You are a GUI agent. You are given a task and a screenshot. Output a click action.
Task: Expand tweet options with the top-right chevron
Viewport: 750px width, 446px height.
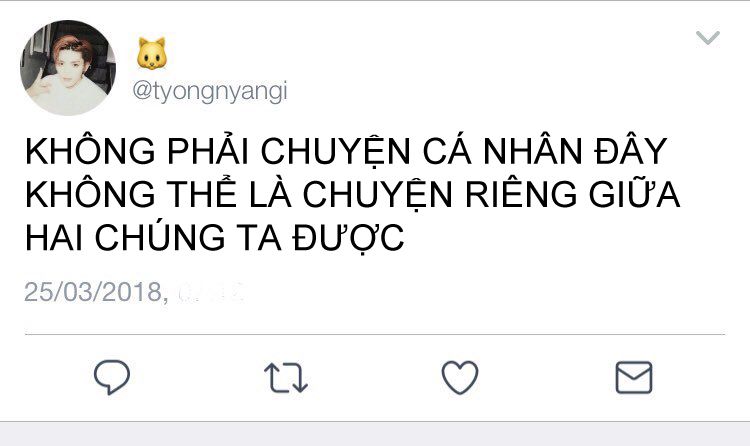click(x=708, y=38)
